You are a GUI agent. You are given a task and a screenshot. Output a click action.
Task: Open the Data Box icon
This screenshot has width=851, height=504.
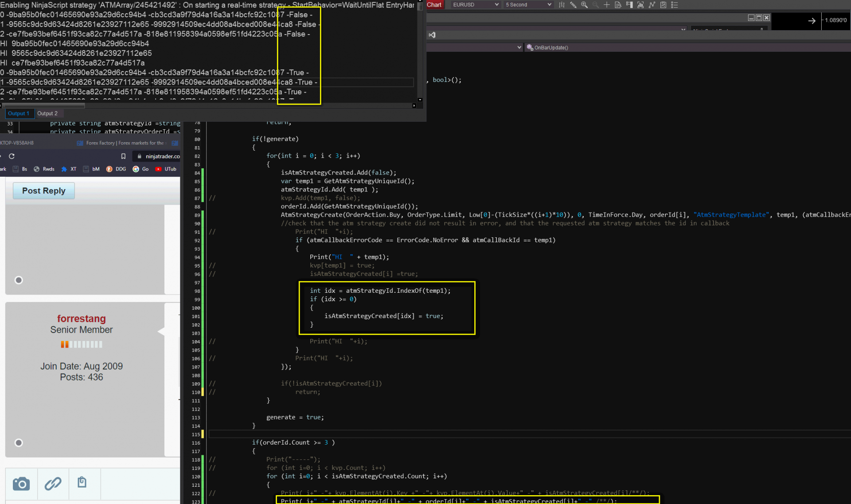(618, 5)
